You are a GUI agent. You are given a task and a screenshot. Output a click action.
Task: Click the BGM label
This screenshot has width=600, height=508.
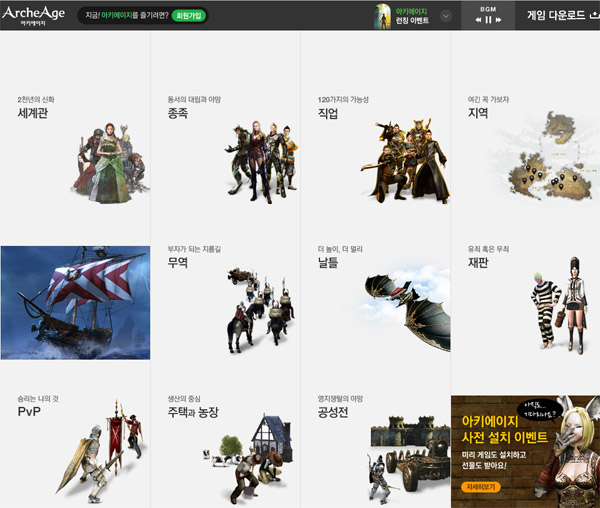(488, 9)
